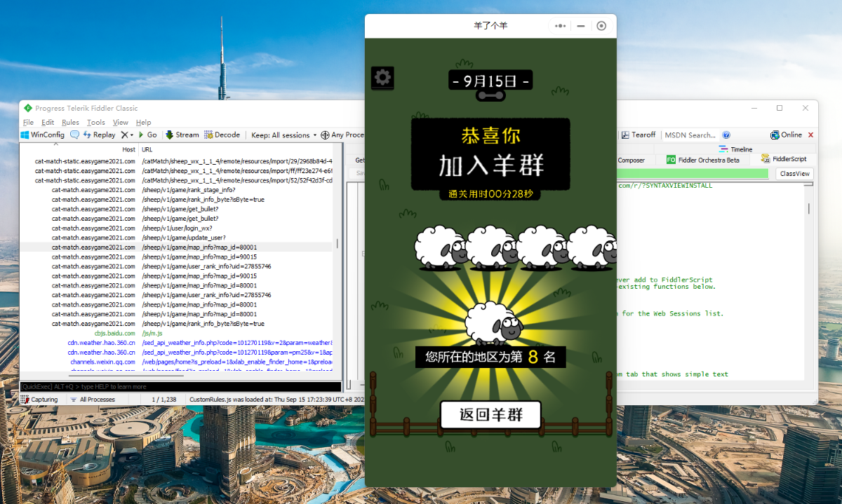Select the /sheep/v1/user/login_wx? session
842x504 pixels.
pos(175,228)
